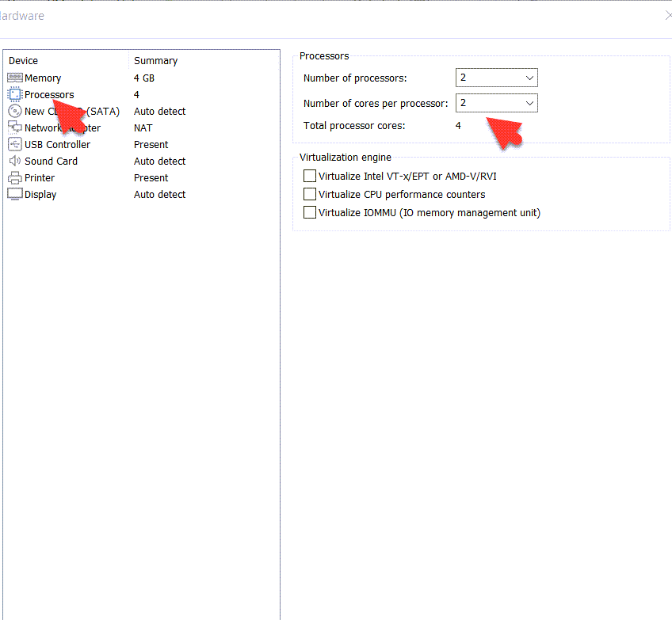Screen dimensions: 672x620
Task: Select the USB Controller list entry
Action: [57, 145]
